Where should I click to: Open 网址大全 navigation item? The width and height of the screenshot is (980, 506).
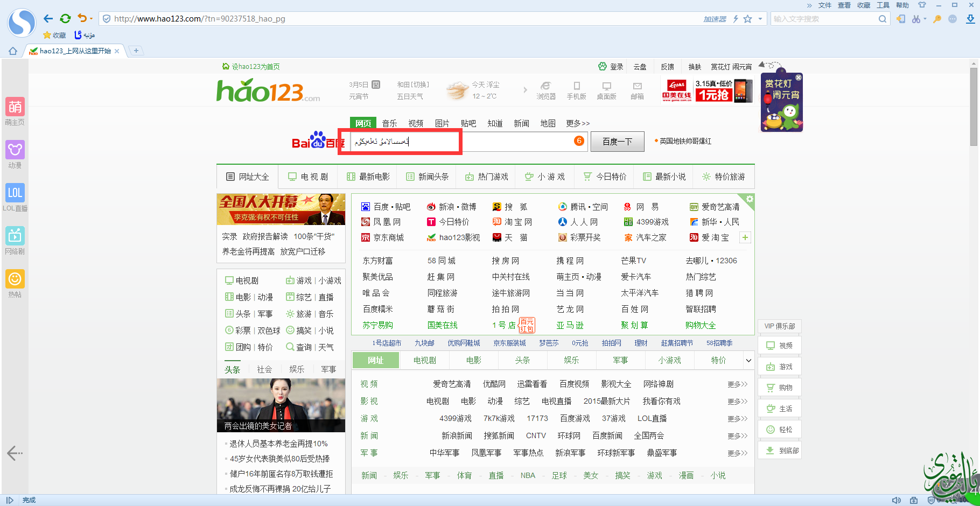pyautogui.click(x=248, y=177)
